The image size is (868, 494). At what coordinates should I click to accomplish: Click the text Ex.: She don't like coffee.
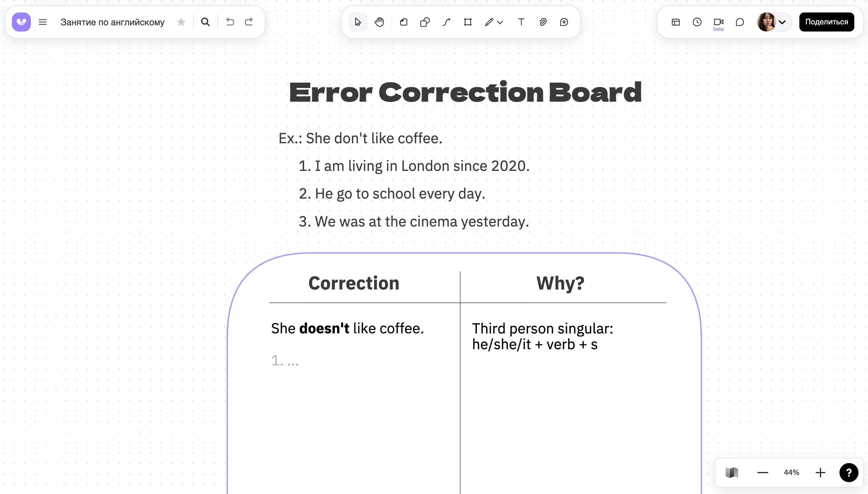[360, 139]
